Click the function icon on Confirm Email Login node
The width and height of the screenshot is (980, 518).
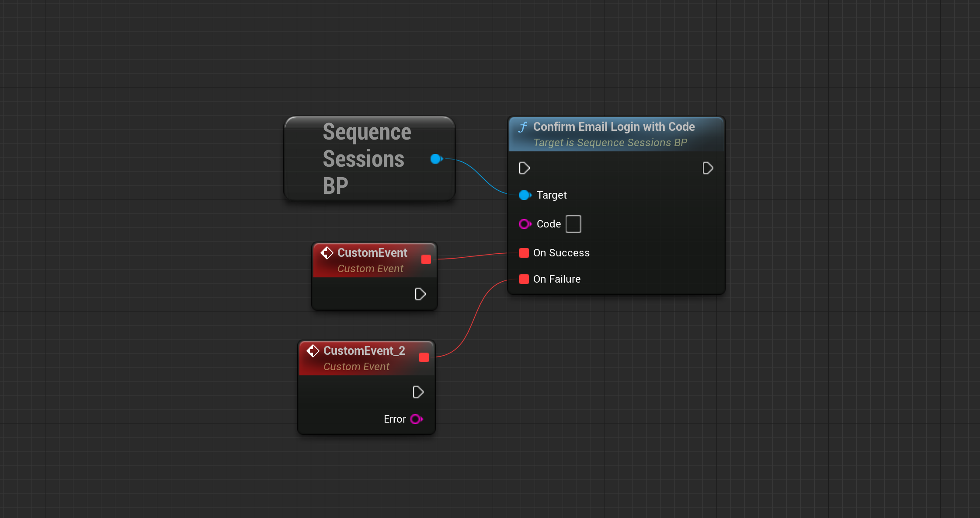click(x=523, y=127)
